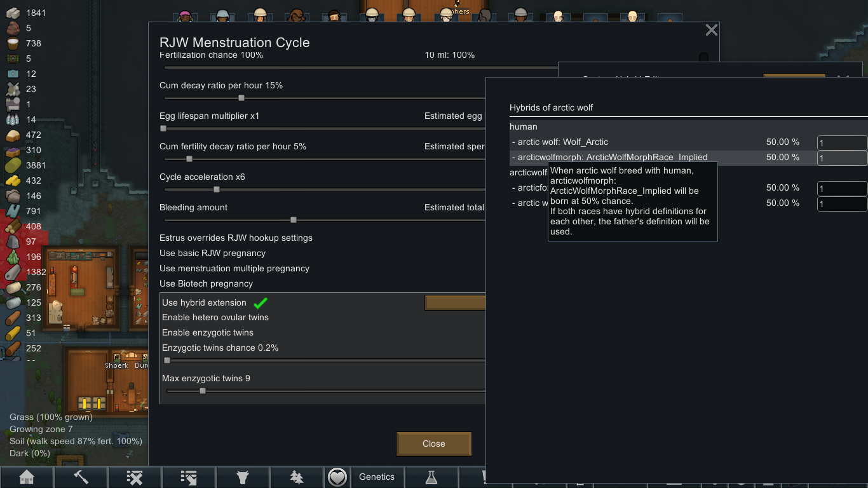This screenshot has height=488, width=868.
Task: Select the chop trees order icon
Action: click(x=297, y=477)
